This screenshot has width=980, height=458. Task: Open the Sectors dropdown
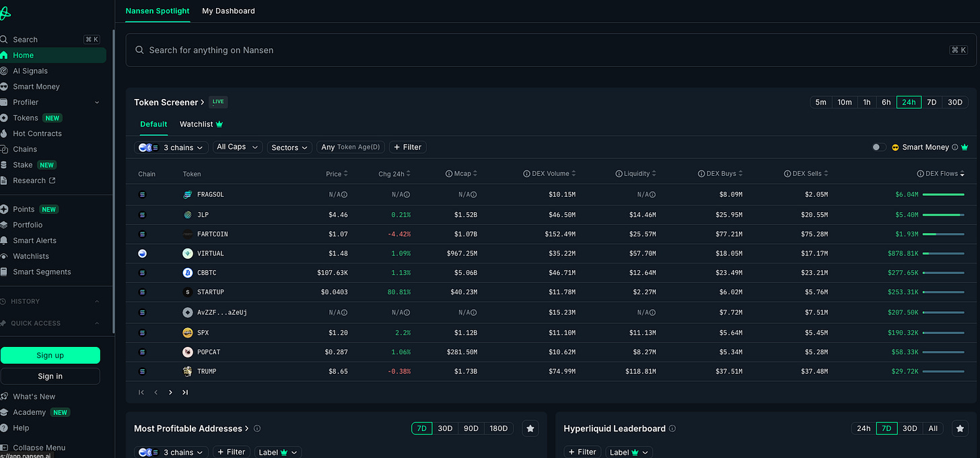coord(290,148)
